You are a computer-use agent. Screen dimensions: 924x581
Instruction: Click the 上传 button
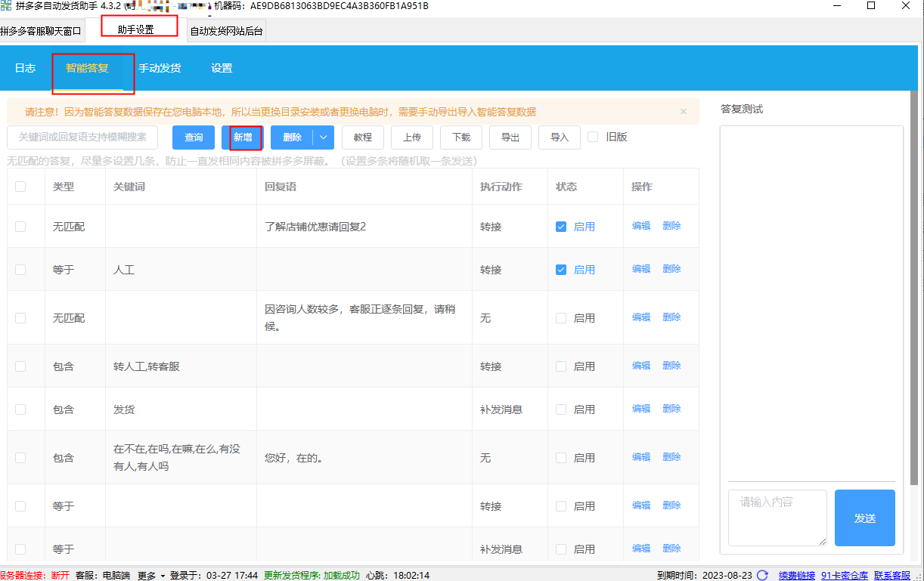pos(412,138)
